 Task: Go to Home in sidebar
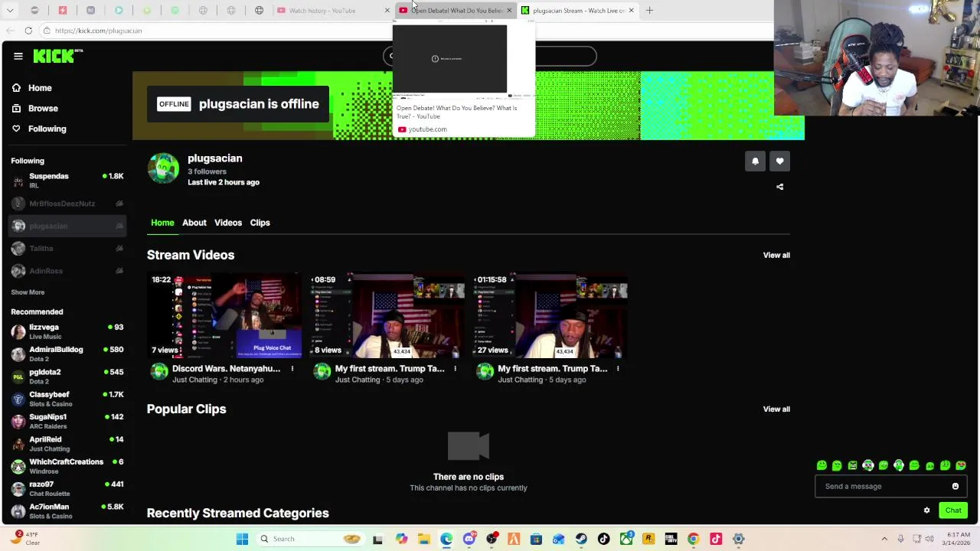click(x=32, y=88)
